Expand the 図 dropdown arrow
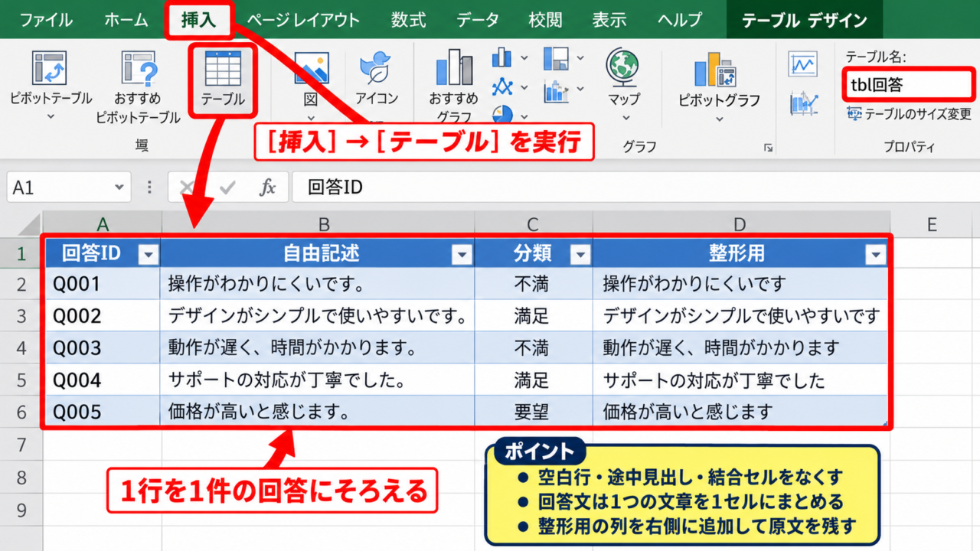 coord(311,117)
